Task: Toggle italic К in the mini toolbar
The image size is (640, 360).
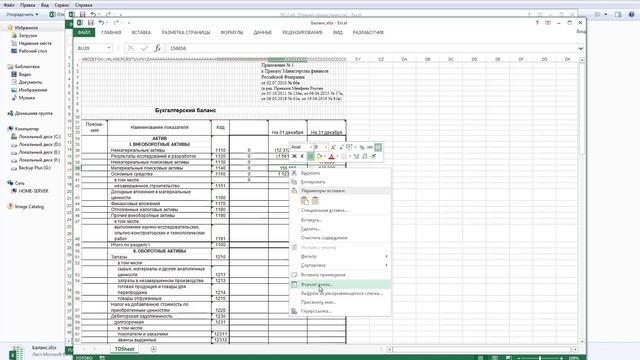Action: tap(302, 156)
